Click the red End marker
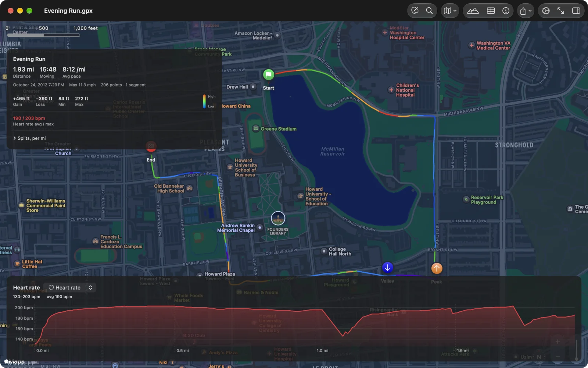The height and width of the screenshot is (368, 588). point(151,146)
